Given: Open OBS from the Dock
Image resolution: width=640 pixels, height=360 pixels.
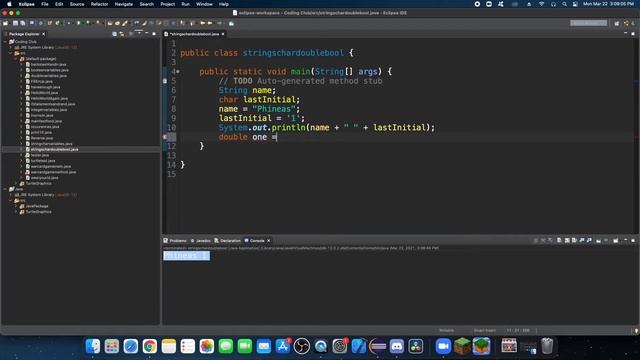Looking at the screenshot, I should (302, 346).
